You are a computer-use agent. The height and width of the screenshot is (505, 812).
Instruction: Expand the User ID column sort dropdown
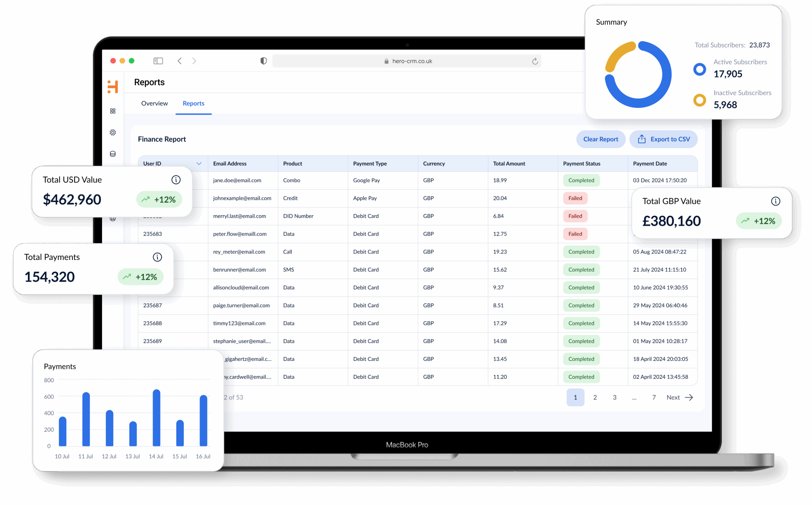199,164
